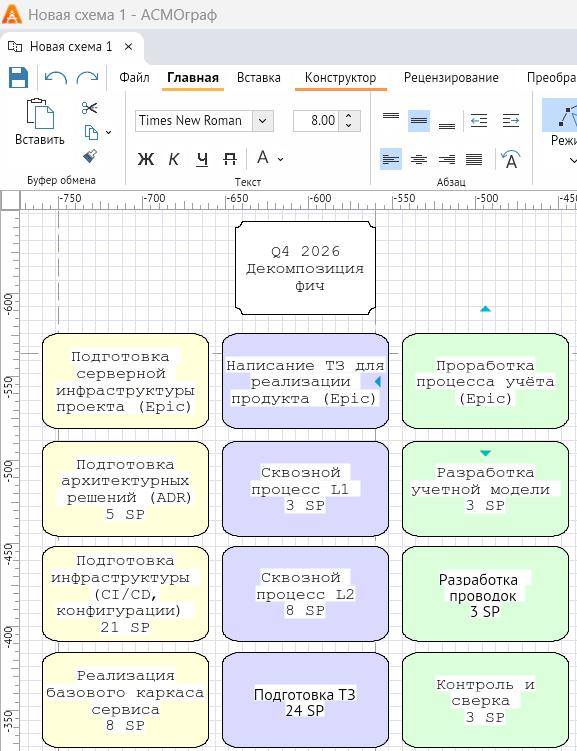Increase font size with up stepper

349,116
